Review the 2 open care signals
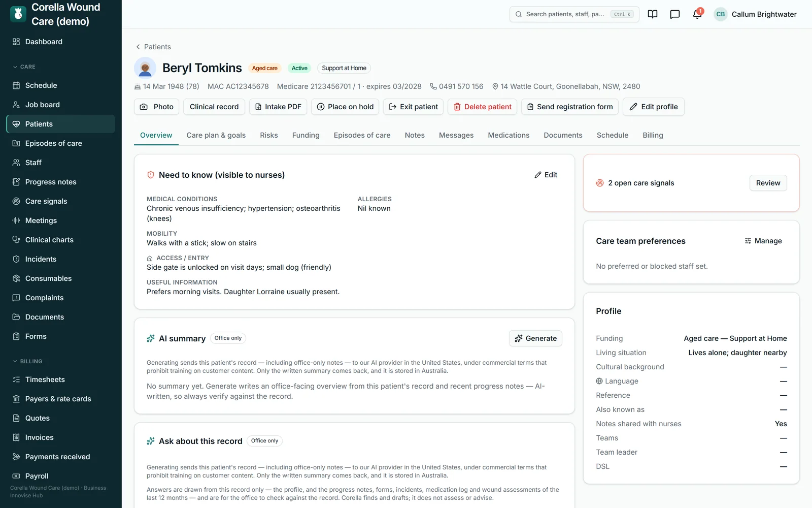 pyautogui.click(x=768, y=183)
